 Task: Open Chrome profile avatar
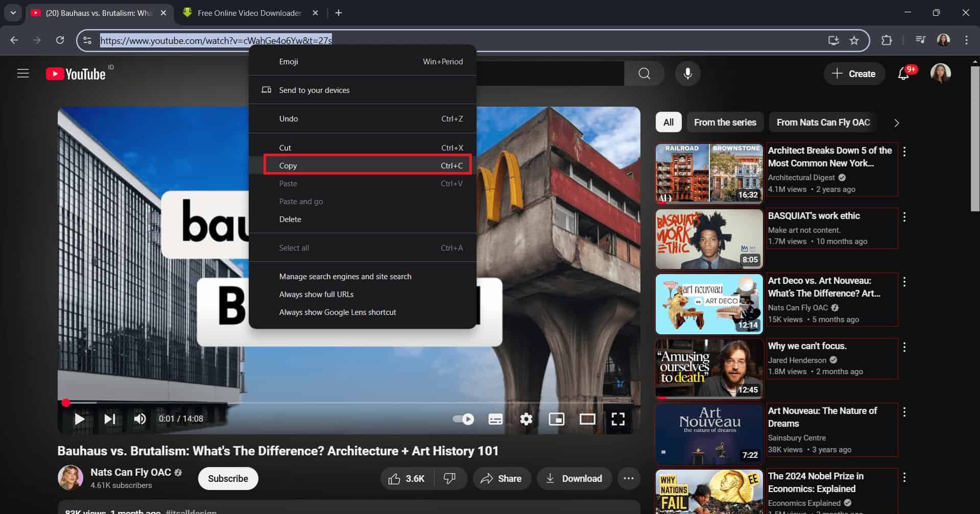(x=943, y=40)
